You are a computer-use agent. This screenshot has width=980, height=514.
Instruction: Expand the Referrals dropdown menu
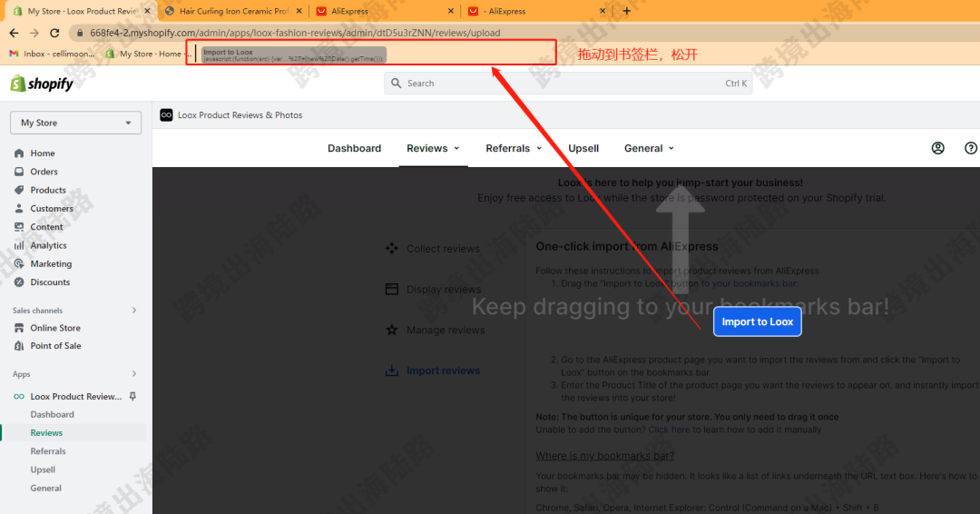514,148
